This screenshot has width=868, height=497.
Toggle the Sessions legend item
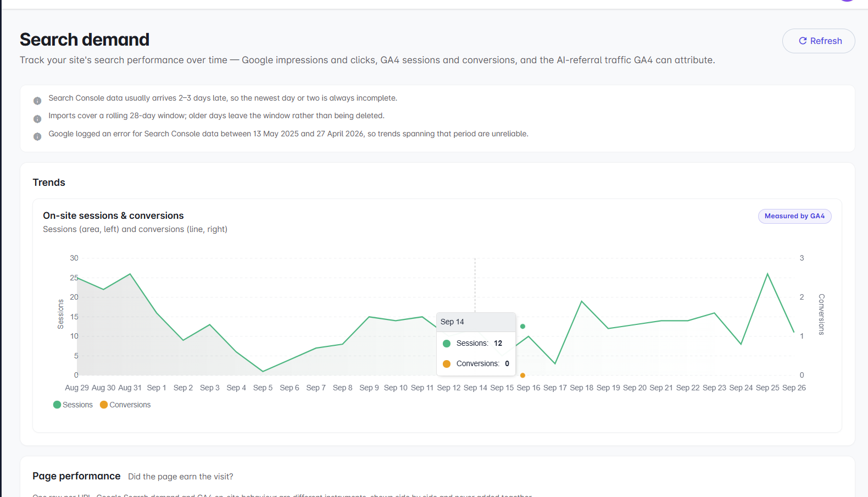[x=73, y=405]
